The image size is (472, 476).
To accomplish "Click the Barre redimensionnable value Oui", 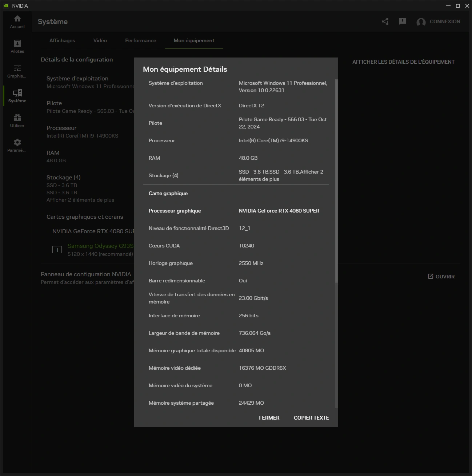I will coord(243,281).
